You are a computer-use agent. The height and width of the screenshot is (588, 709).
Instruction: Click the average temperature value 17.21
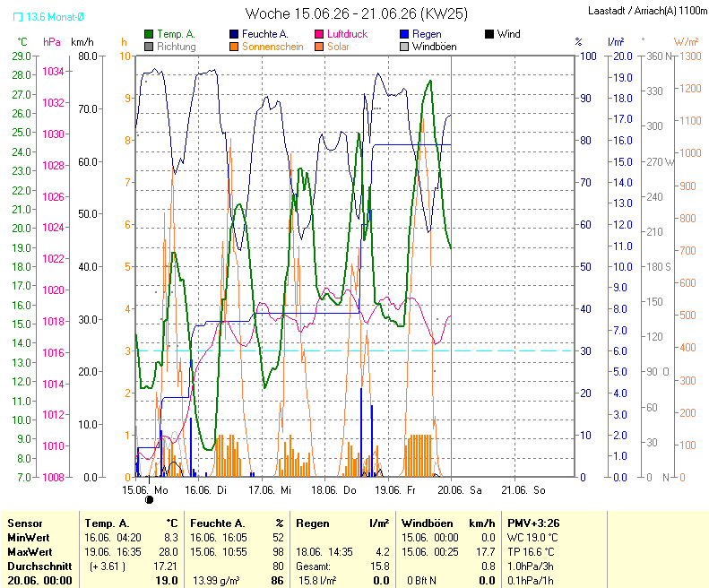(x=165, y=566)
